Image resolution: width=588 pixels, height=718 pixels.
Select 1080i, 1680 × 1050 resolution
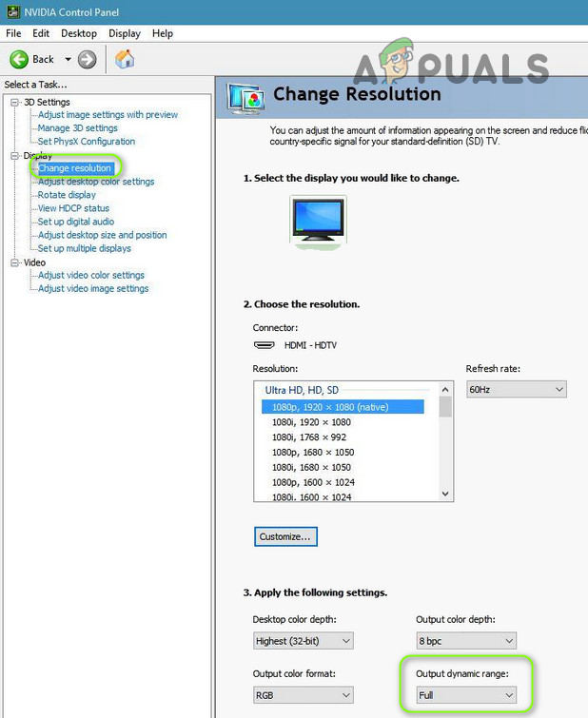click(x=311, y=467)
